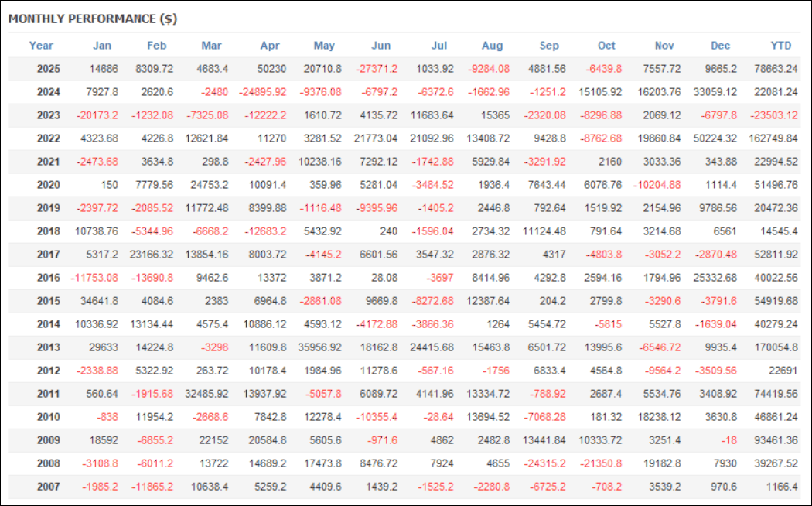Click the 2007 YTD value 1166.4
This screenshot has width=812, height=506.
click(778, 487)
